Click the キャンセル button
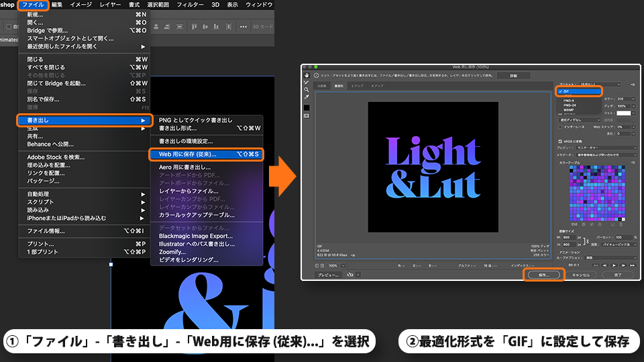This screenshot has height=362, width=644. click(x=581, y=275)
